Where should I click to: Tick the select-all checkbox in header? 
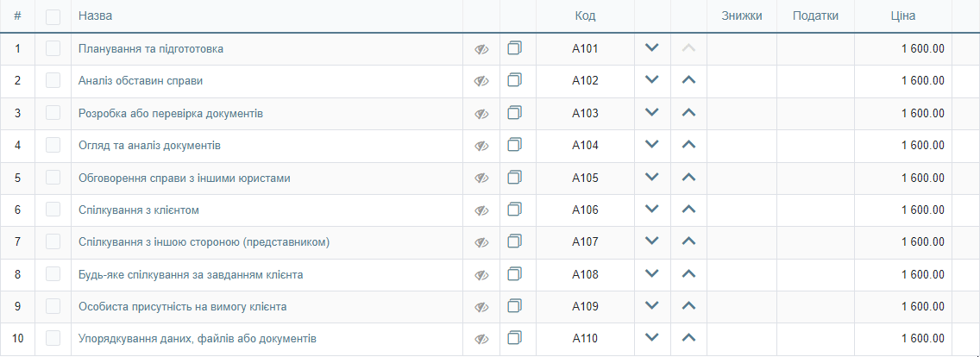[x=53, y=16]
